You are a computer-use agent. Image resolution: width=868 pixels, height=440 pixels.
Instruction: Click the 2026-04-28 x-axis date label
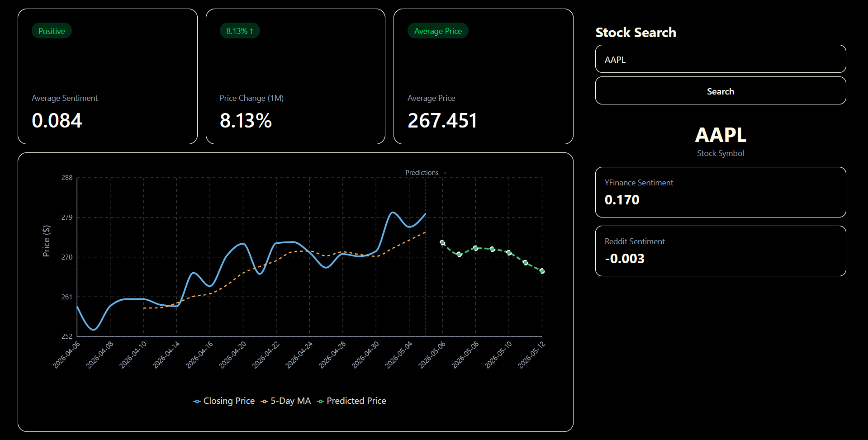click(x=332, y=355)
